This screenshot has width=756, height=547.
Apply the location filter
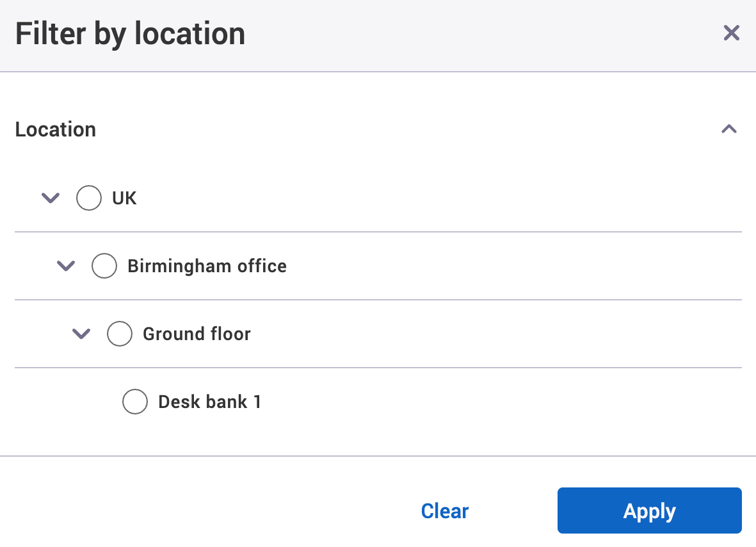(648, 510)
